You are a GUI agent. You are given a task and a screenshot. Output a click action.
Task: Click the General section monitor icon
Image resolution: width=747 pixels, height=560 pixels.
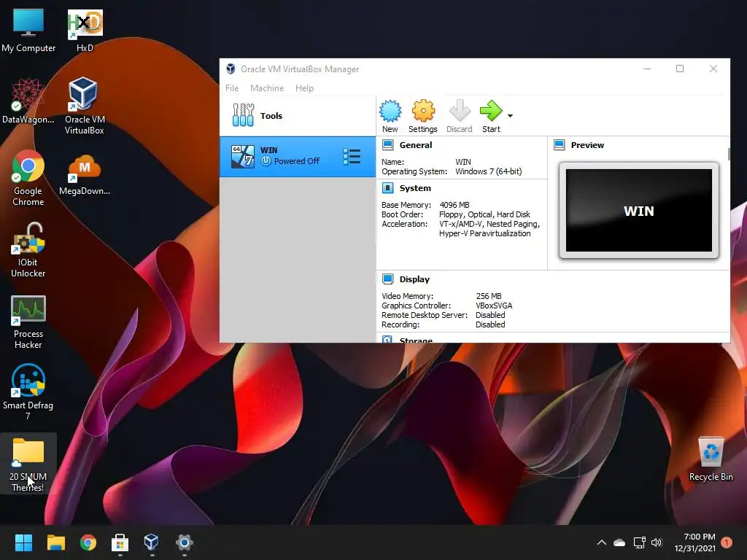pyautogui.click(x=388, y=145)
